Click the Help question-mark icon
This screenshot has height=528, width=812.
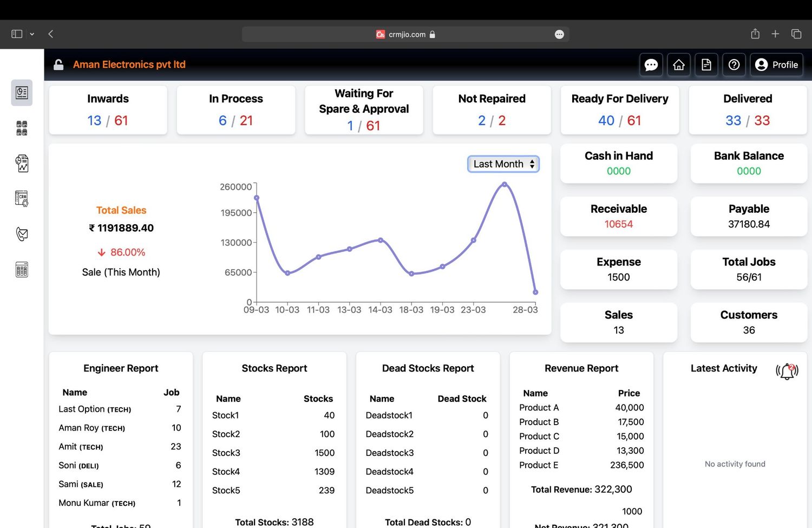tap(734, 64)
